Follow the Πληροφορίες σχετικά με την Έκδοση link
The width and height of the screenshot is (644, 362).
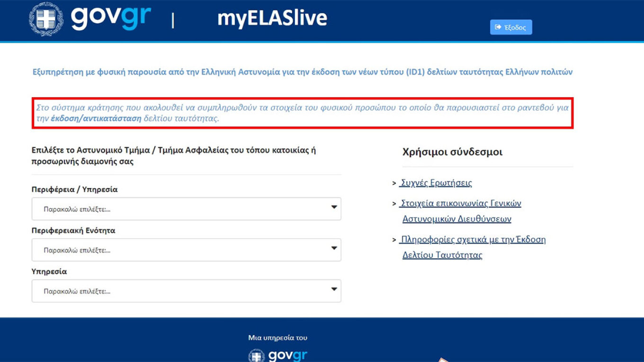coord(473,240)
